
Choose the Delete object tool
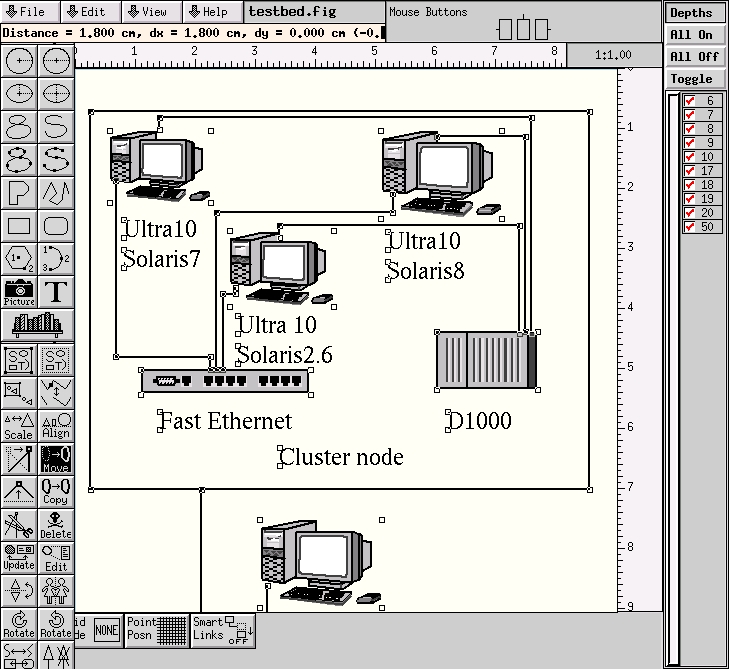(x=56, y=525)
